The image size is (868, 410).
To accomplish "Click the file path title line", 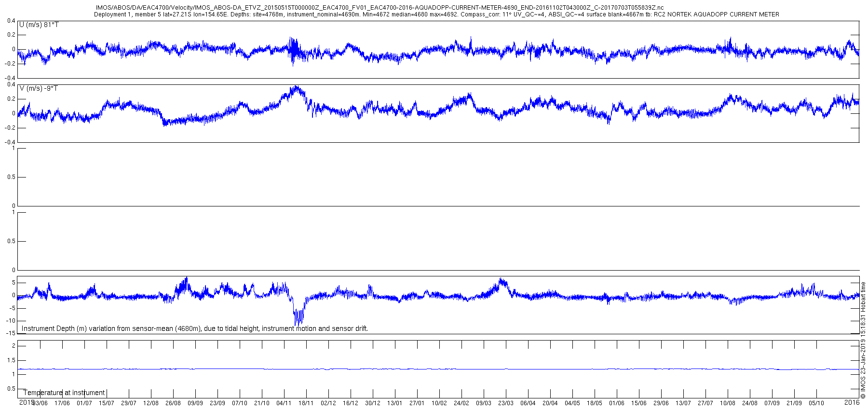I will [x=380, y=8].
